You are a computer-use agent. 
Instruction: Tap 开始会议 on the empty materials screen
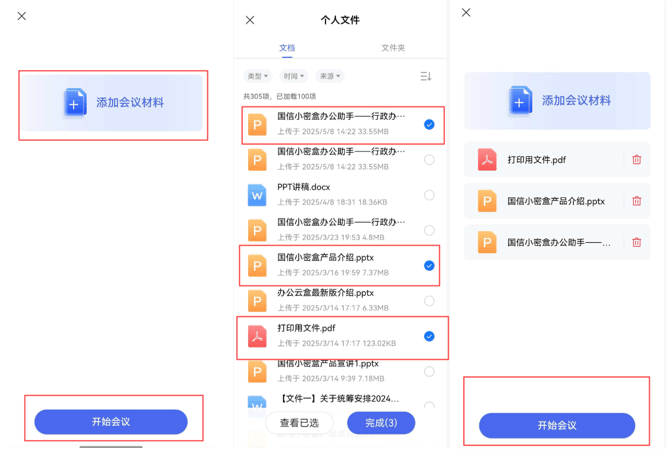pyautogui.click(x=111, y=422)
